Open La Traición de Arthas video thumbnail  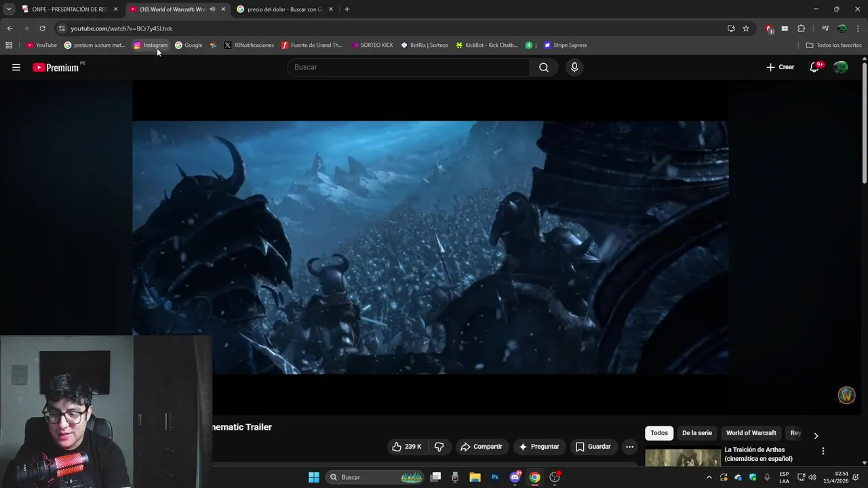pyautogui.click(x=683, y=458)
